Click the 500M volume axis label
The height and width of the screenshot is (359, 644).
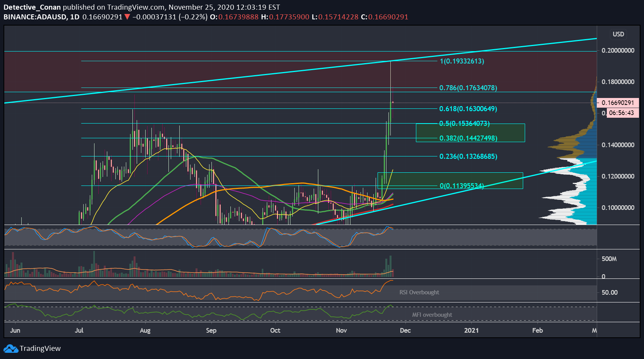(x=609, y=259)
